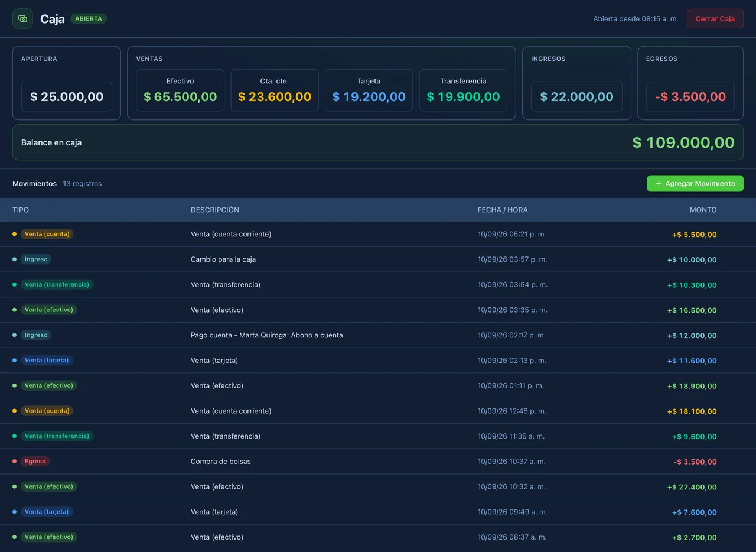The image size is (756, 552).
Task: Click the Transferencia sales amount $ 19.900,00
Action: 463,97
